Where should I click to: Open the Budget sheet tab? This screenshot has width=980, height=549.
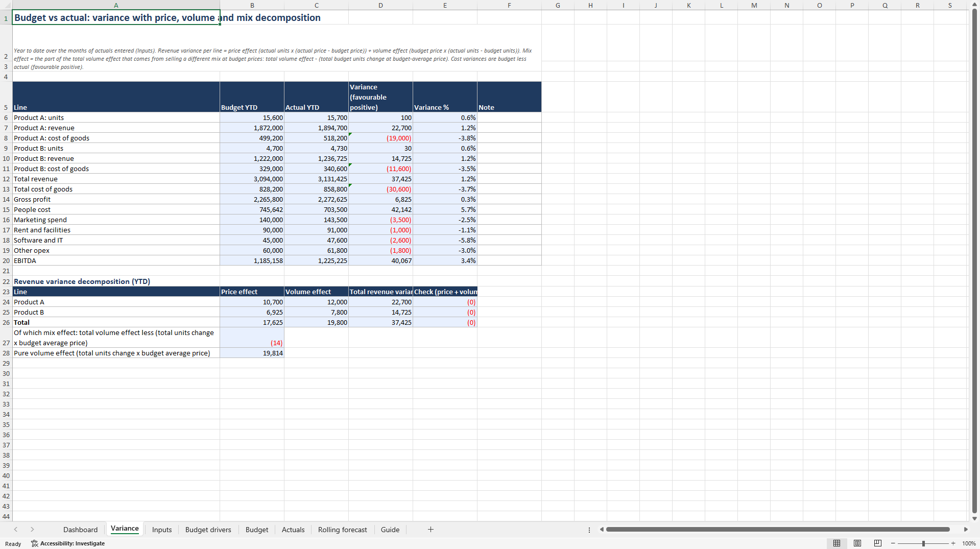(257, 530)
